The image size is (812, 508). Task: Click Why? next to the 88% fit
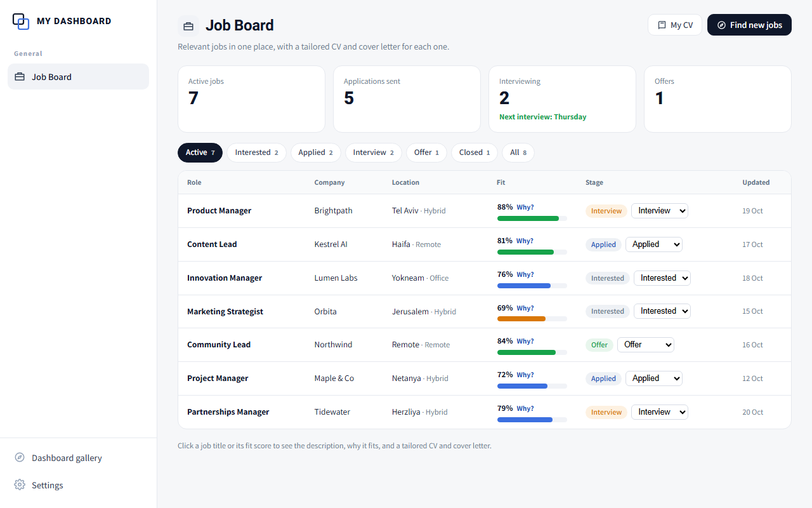click(525, 207)
